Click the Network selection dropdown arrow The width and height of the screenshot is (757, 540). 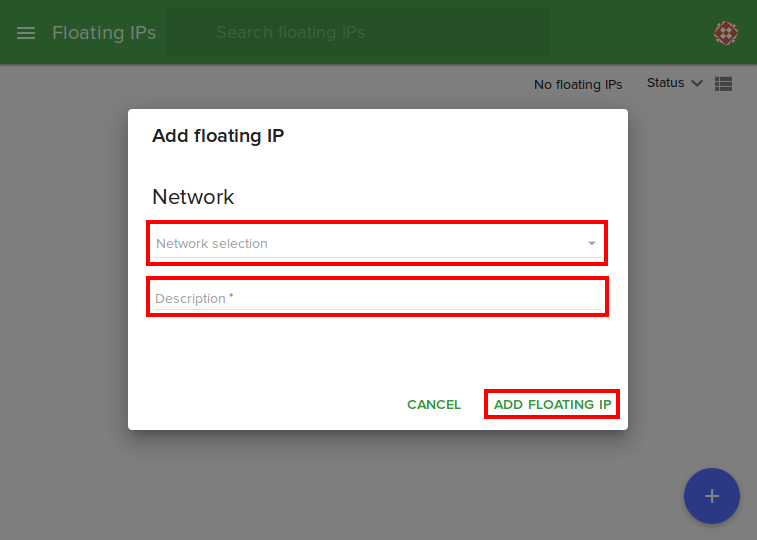(x=591, y=244)
